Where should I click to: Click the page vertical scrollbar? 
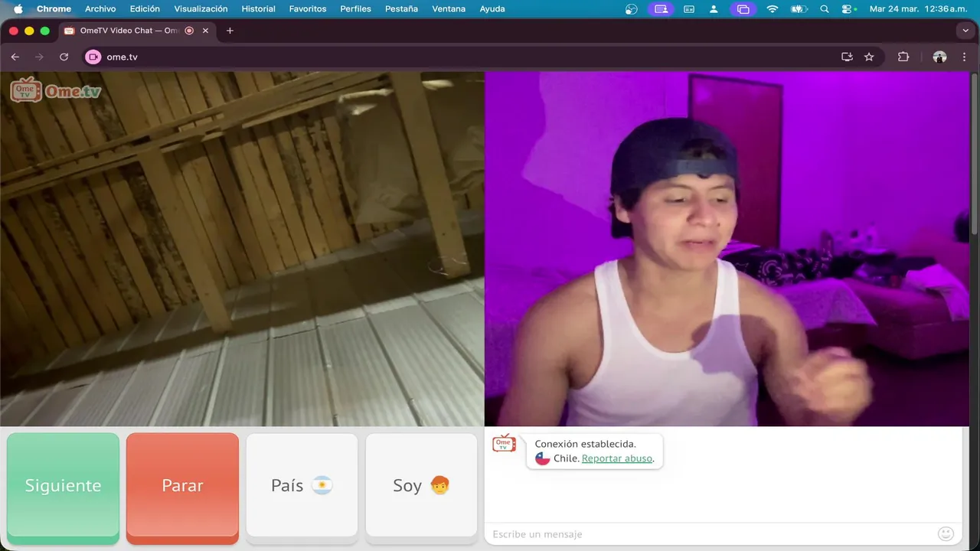click(x=975, y=153)
